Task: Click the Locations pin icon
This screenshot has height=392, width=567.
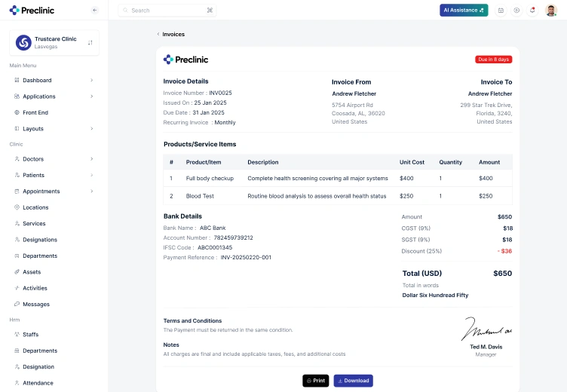Action: (17, 207)
